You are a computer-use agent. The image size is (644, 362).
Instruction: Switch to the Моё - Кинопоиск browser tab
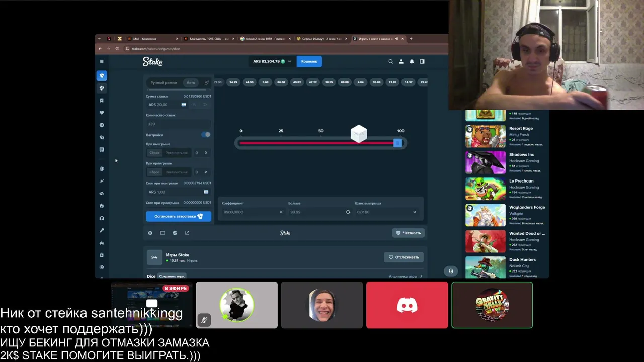pyautogui.click(x=152, y=39)
